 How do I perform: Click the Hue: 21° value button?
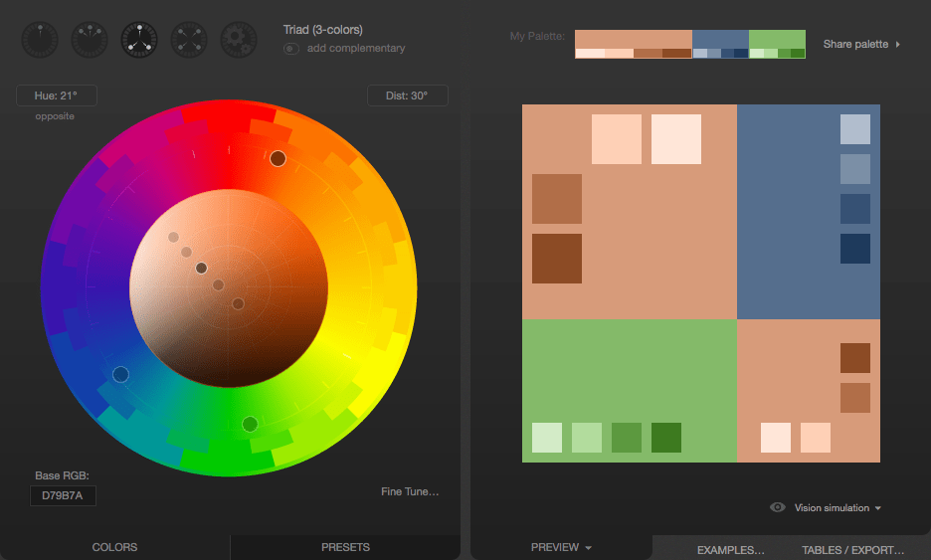click(x=56, y=95)
